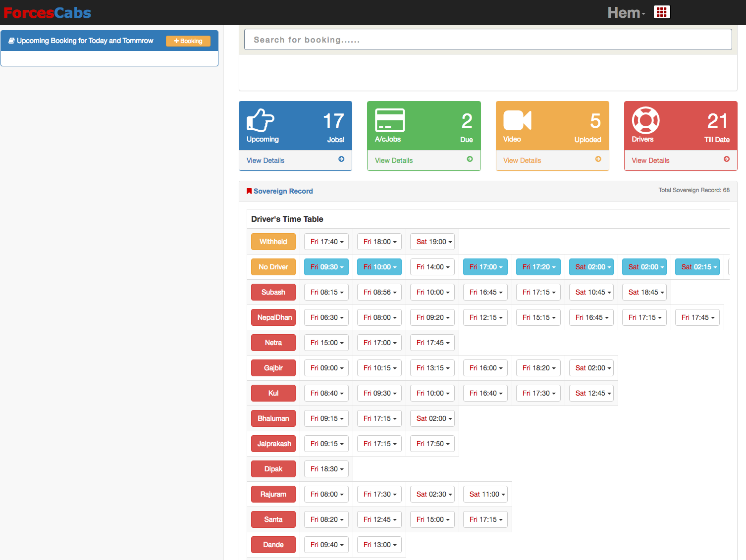Expand Withheld Fri 17:40 time dropdown

point(326,242)
